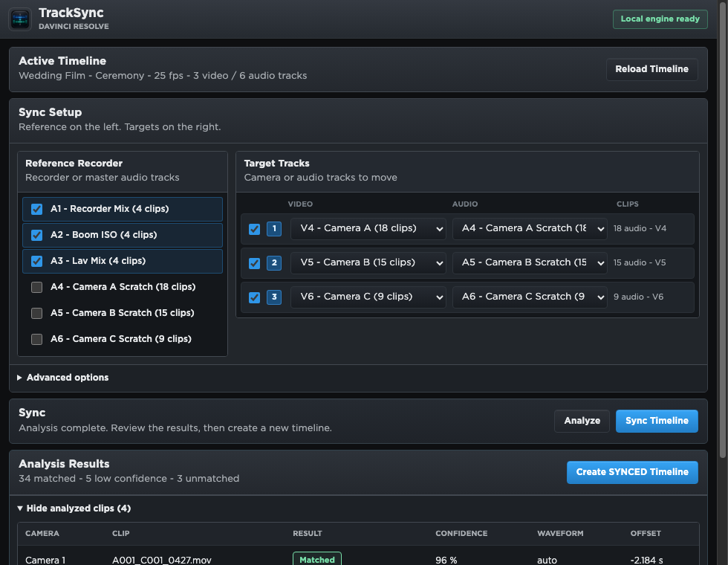
Task: Open the A5 - Camera B Scratch audio dropdown
Action: tap(530, 263)
